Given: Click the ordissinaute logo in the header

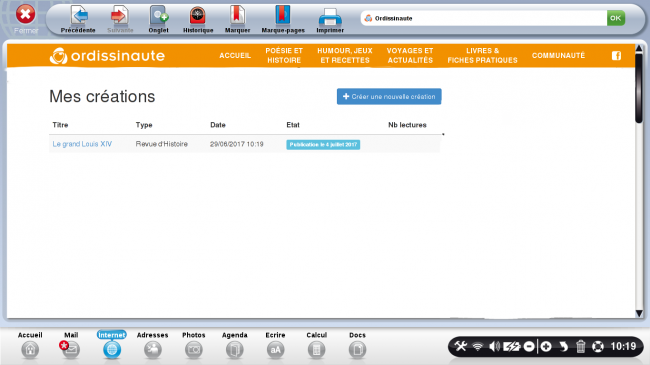Looking at the screenshot, I should [107, 56].
